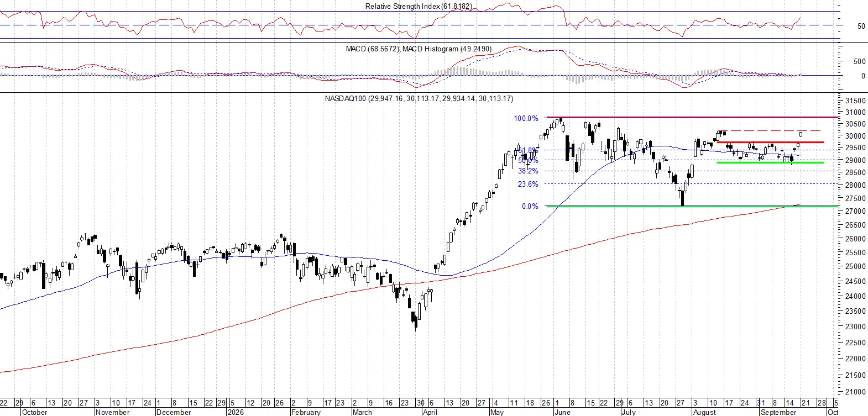Click the 2026 year label

click(236, 412)
